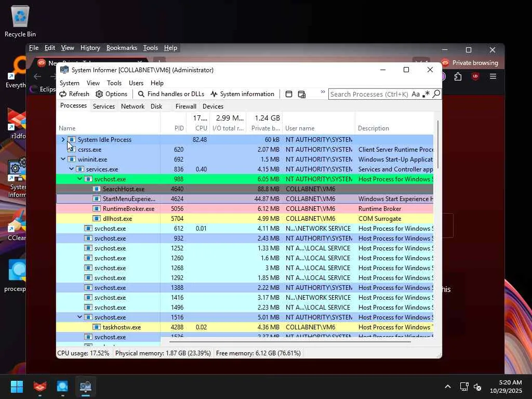Toggle case sensitive Aa search option
Screen dimensions: 532x399
click(x=416, y=94)
